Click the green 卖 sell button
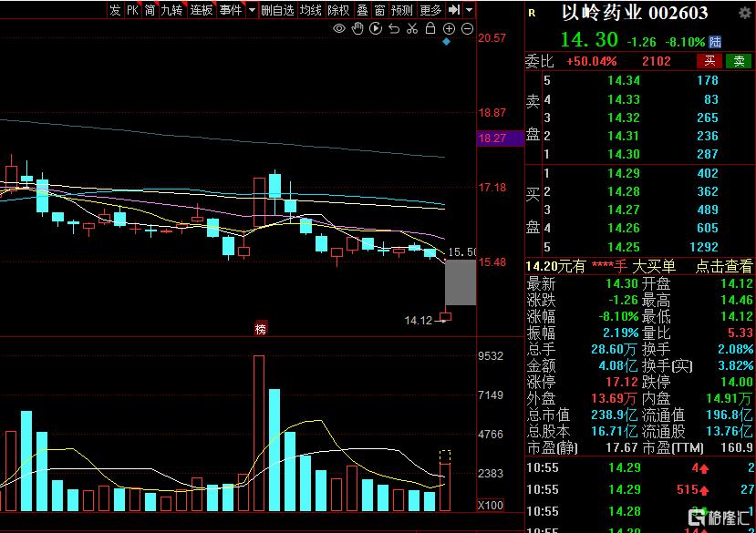Screen dimensions: 756x533 739,61
